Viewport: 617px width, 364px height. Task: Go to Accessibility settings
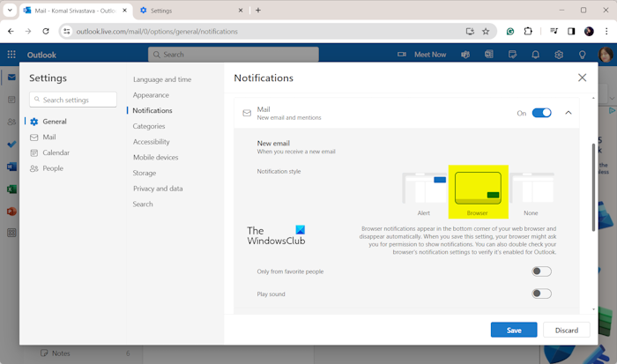(x=151, y=142)
